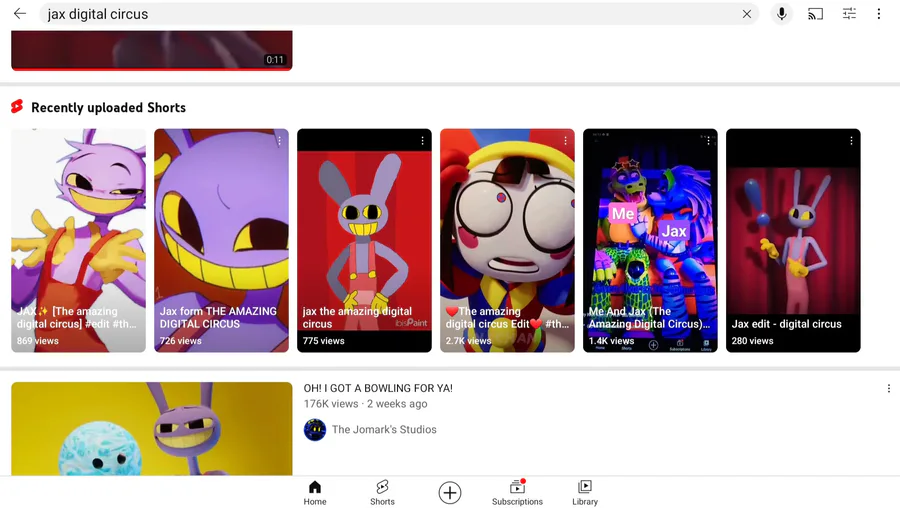Viewport: 900px width, 508px height.
Task: Open 'Me And Jax' Short
Action: click(650, 241)
